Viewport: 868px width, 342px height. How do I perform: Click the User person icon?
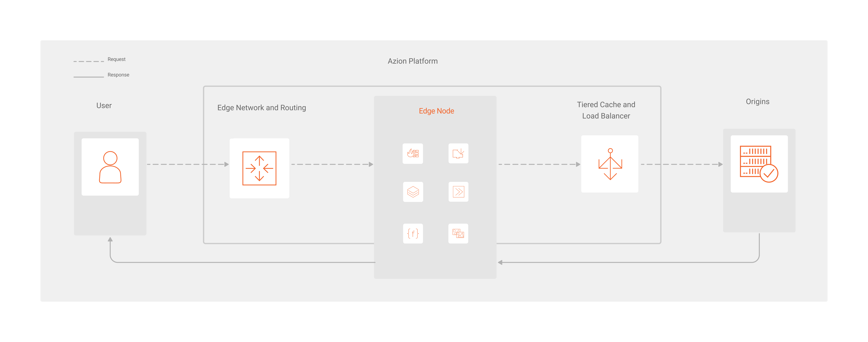(x=110, y=167)
